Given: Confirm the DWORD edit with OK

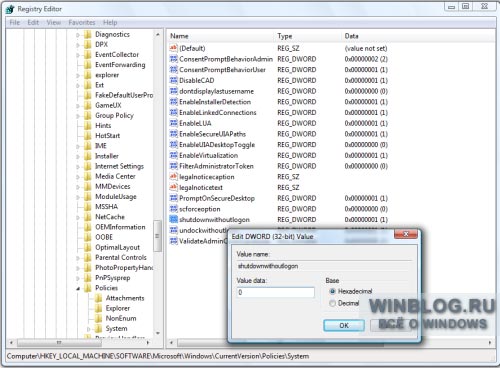Looking at the screenshot, I should (x=344, y=325).
